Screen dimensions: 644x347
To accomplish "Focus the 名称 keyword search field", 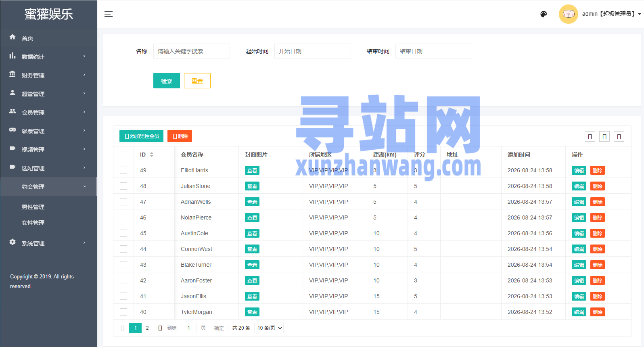I will 192,51.
